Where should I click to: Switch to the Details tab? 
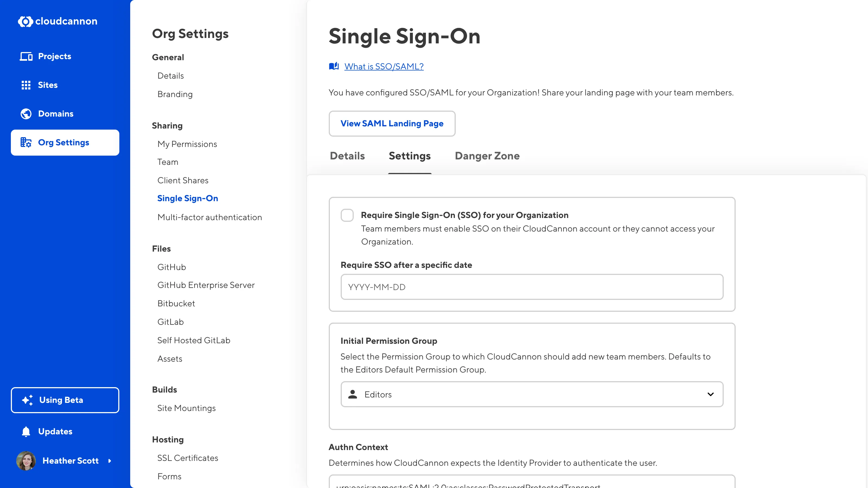pos(347,156)
